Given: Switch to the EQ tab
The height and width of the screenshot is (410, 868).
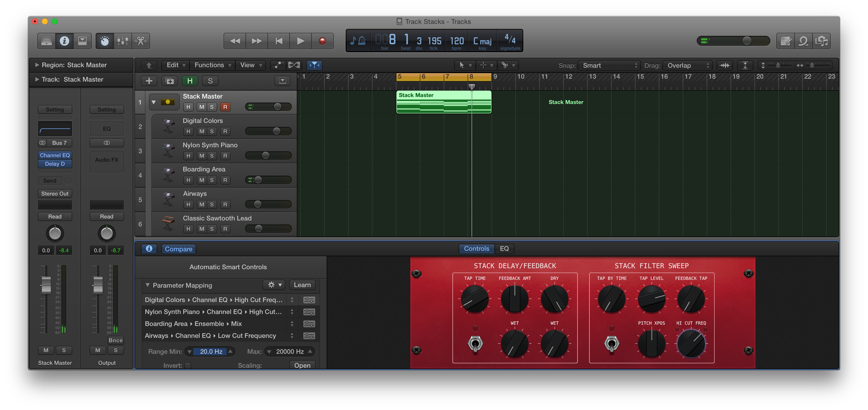Looking at the screenshot, I should point(504,249).
